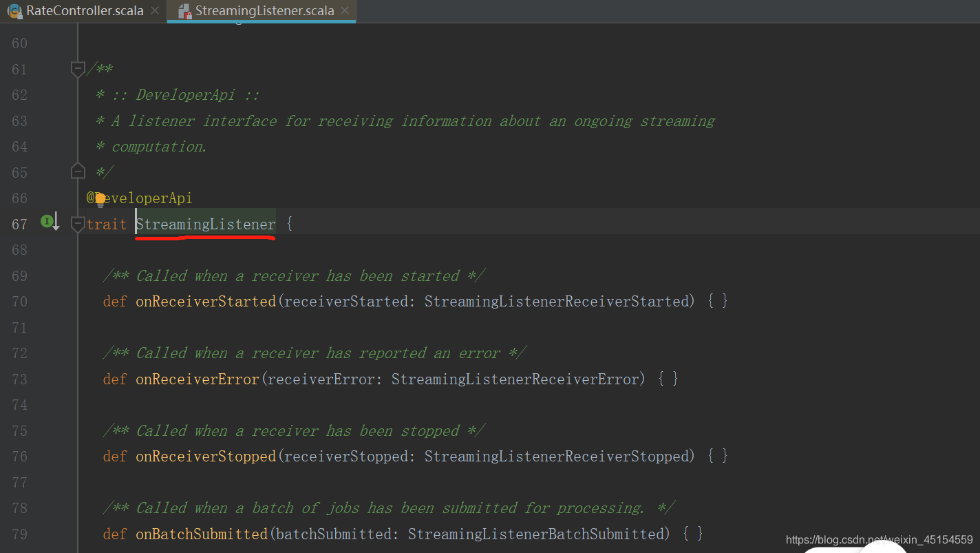The width and height of the screenshot is (980, 553).
Task: Click the onBatchSubmitted method name
Action: click(x=202, y=534)
